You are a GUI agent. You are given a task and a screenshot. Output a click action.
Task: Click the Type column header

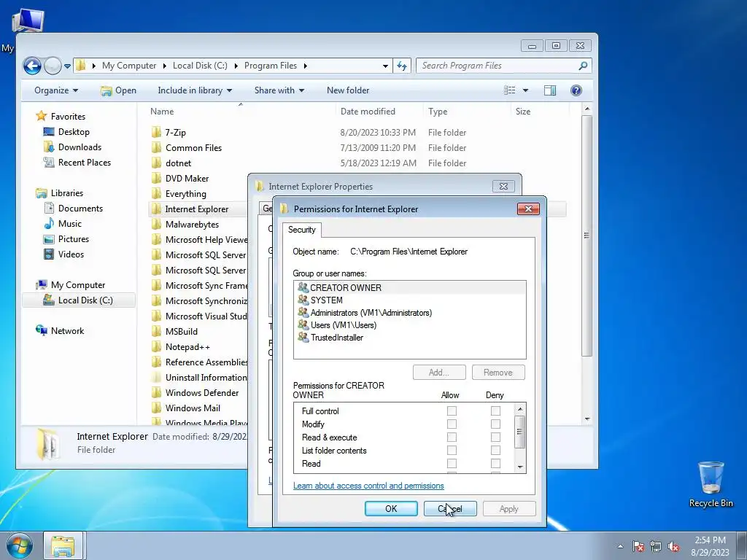click(x=438, y=112)
